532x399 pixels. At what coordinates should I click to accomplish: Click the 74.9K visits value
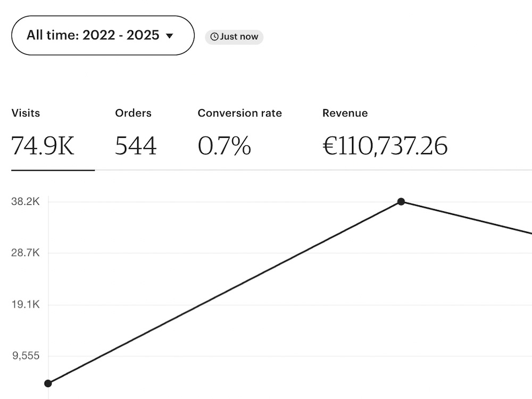(43, 146)
